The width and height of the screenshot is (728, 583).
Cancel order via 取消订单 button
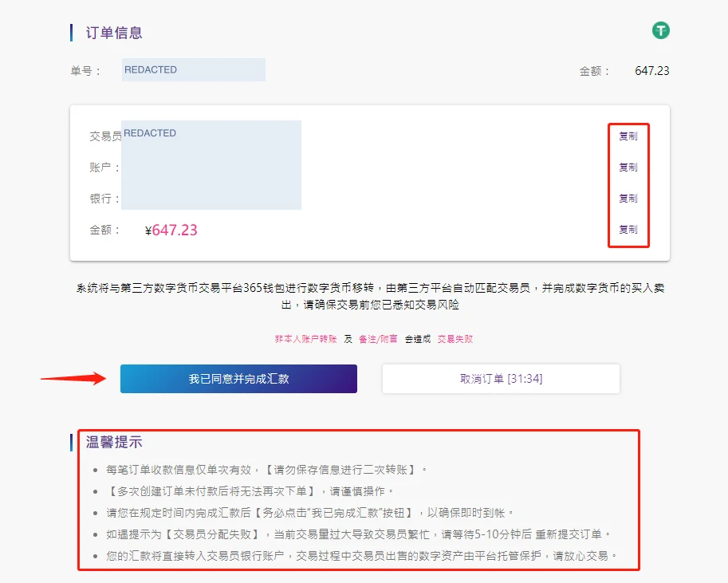pyautogui.click(x=501, y=379)
